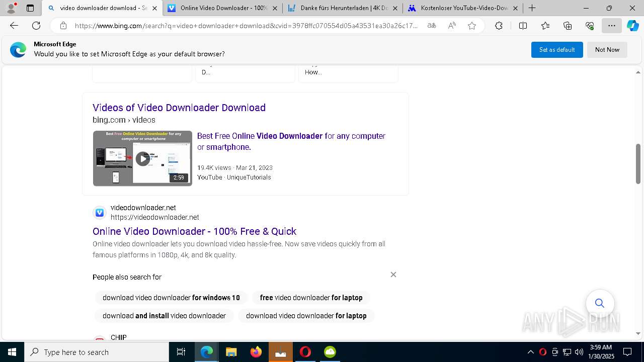Launch Copilot sidebar icon

tap(632, 26)
